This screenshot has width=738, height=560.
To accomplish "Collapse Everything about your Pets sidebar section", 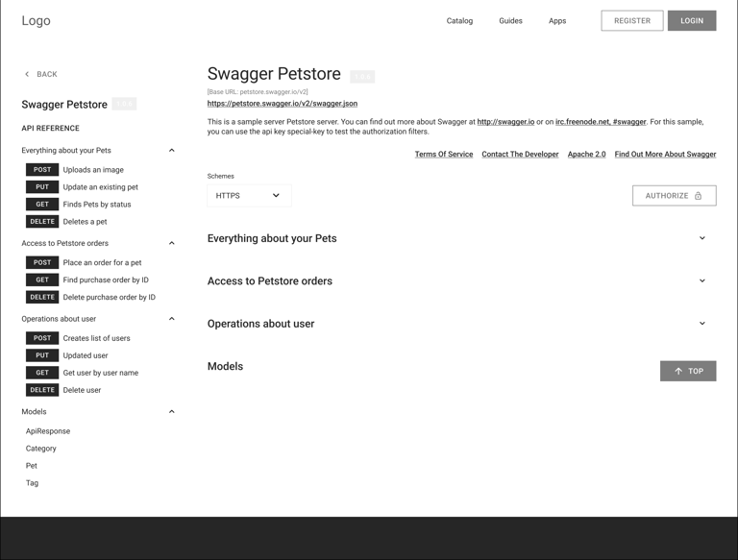I will (172, 150).
